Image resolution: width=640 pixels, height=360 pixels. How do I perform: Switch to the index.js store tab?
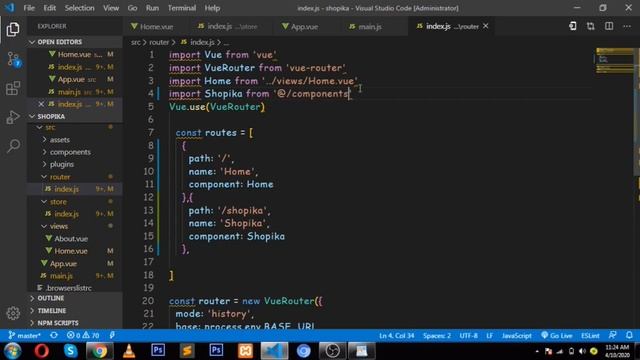pyautogui.click(x=232, y=27)
